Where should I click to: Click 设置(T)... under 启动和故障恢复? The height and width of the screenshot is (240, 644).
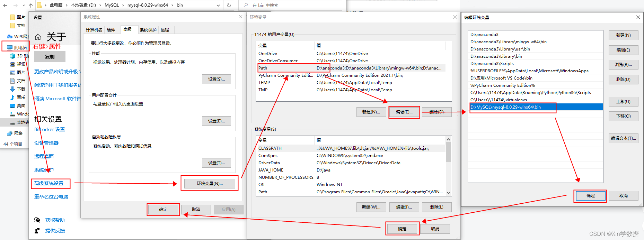(217, 163)
